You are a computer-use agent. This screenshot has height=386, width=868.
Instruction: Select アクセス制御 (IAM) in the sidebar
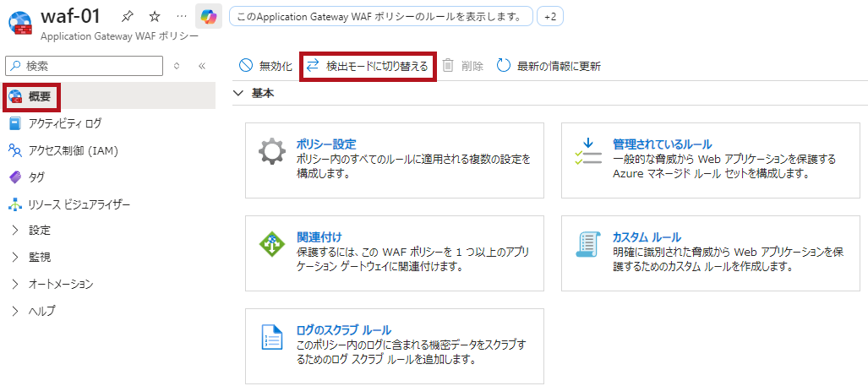[72, 150]
